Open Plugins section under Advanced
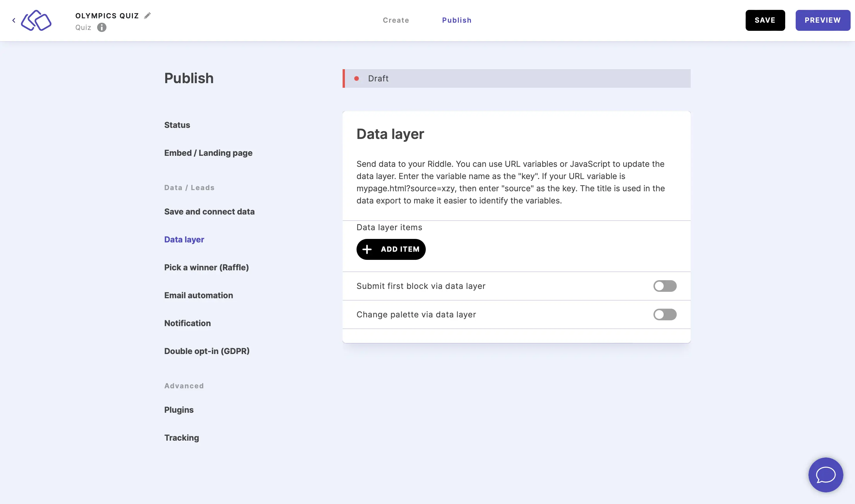Viewport: 855px width, 504px height. (x=179, y=409)
